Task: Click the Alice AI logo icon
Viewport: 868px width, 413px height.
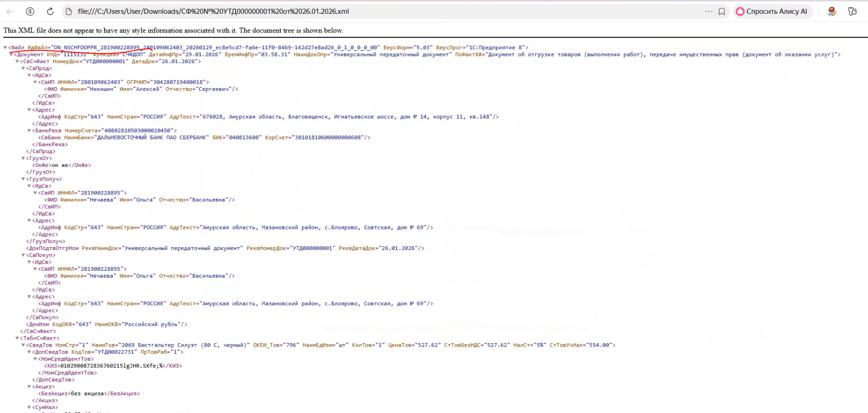Action: [x=740, y=11]
